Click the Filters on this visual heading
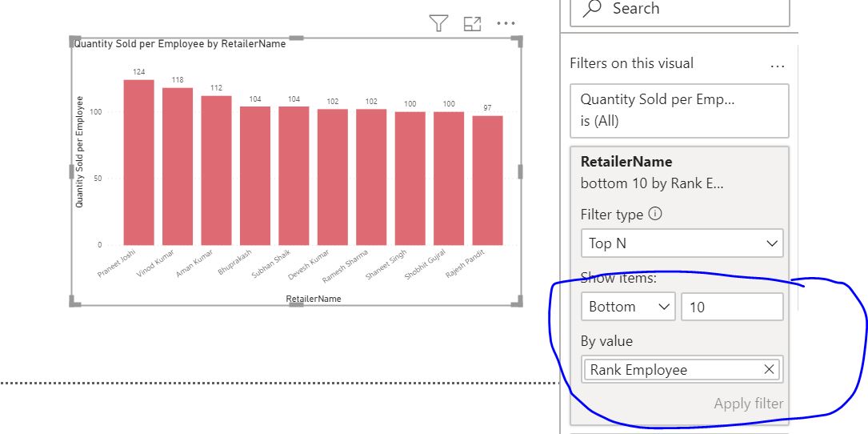Screen dimensions: 868x434 (x=632, y=63)
